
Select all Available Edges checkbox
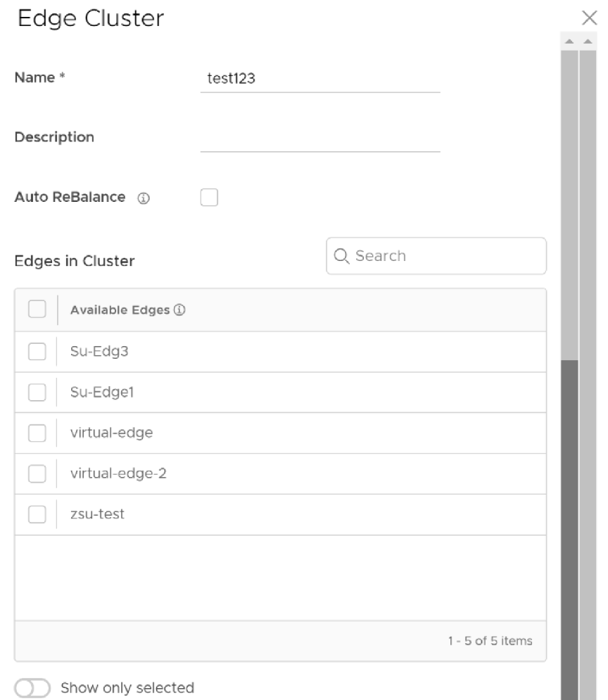[x=37, y=310]
